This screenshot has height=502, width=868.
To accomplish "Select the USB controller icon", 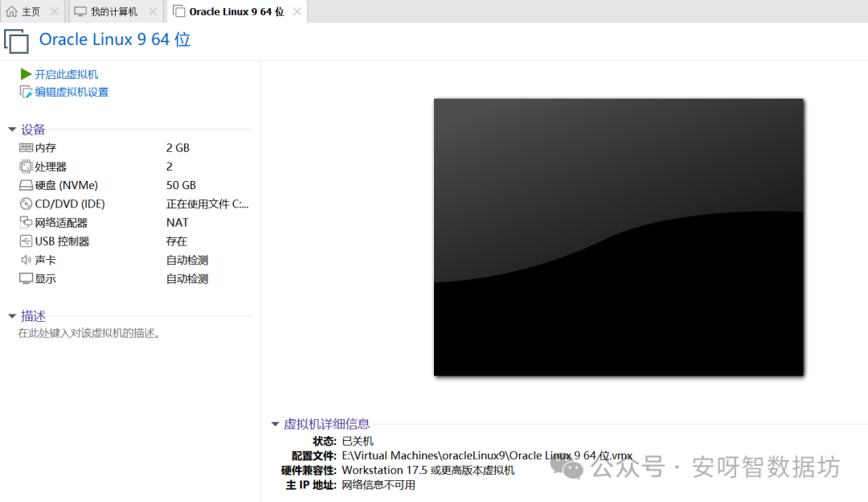I will [26, 241].
